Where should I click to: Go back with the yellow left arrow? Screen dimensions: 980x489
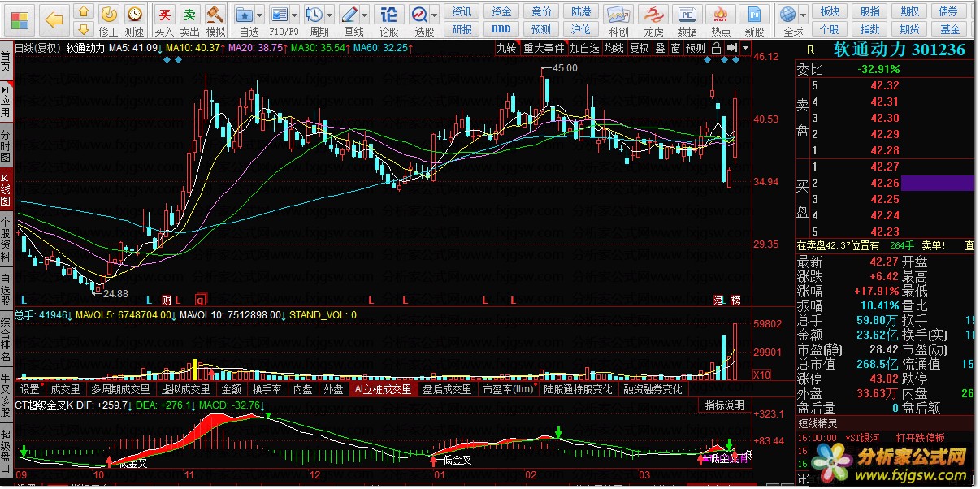[54, 19]
